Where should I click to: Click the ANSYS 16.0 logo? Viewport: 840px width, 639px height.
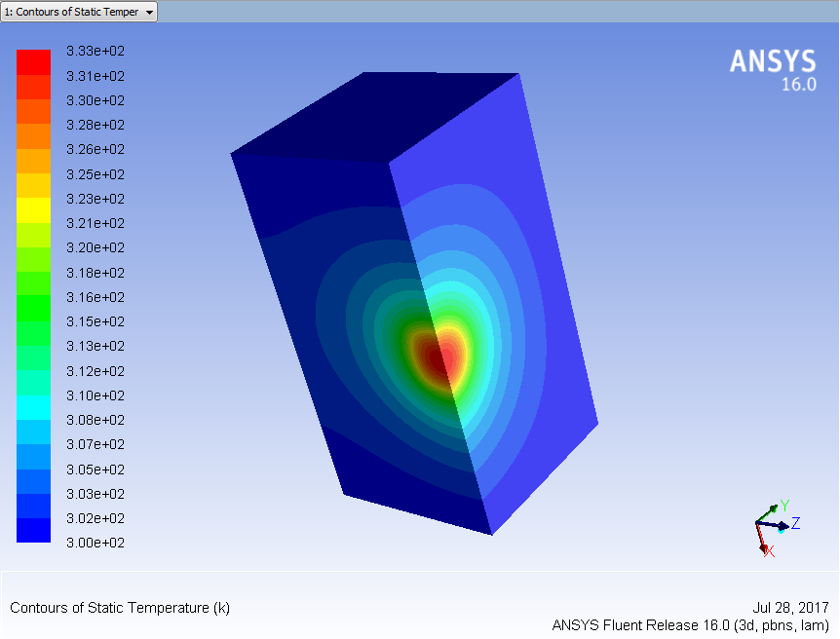click(x=774, y=70)
